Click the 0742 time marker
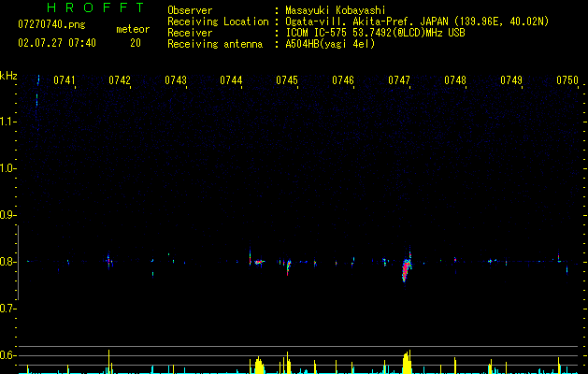This screenshot has height=374, width=588. click(120, 80)
